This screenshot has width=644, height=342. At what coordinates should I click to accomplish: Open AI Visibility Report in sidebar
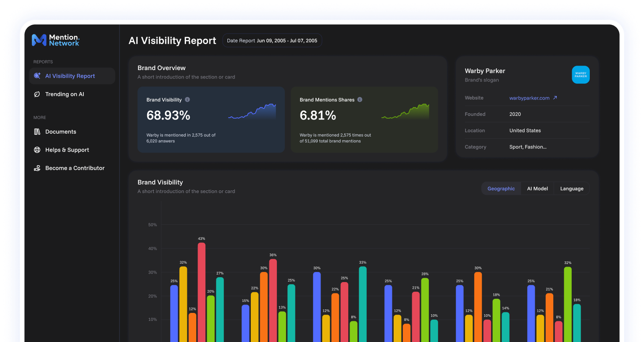click(72, 76)
